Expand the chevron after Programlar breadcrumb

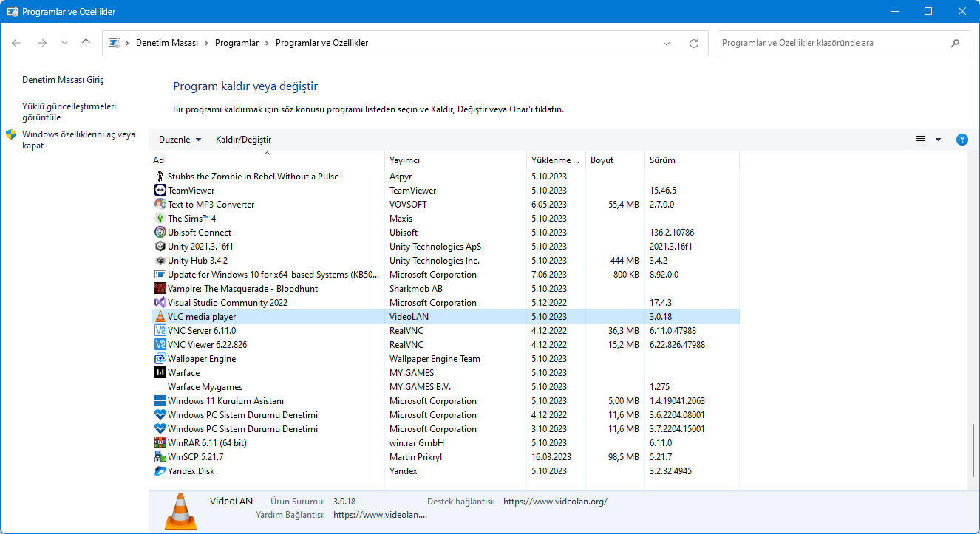pyautogui.click(x=268, y=43)
